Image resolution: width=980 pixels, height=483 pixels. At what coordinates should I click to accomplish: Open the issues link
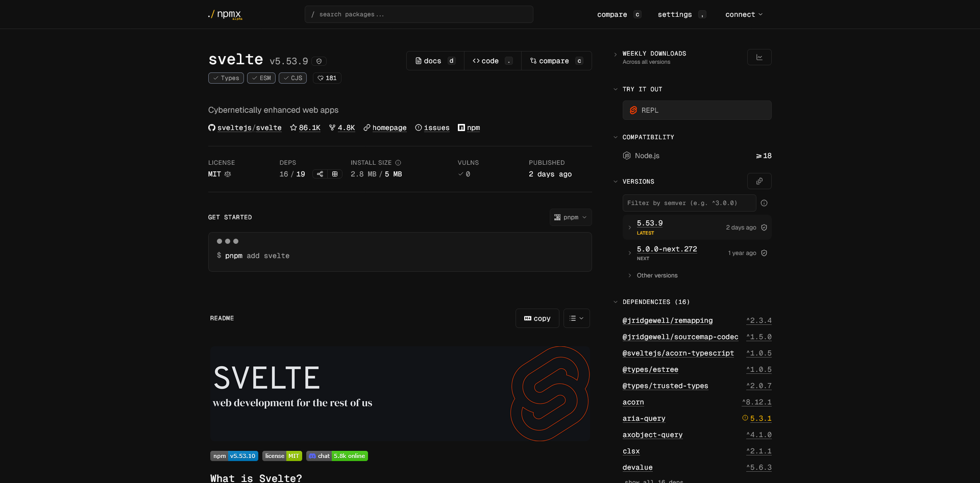(x=432, y=128)
